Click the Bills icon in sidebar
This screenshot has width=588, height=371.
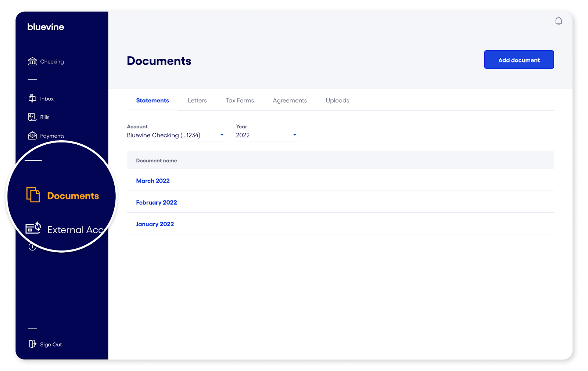coord(32,117)
